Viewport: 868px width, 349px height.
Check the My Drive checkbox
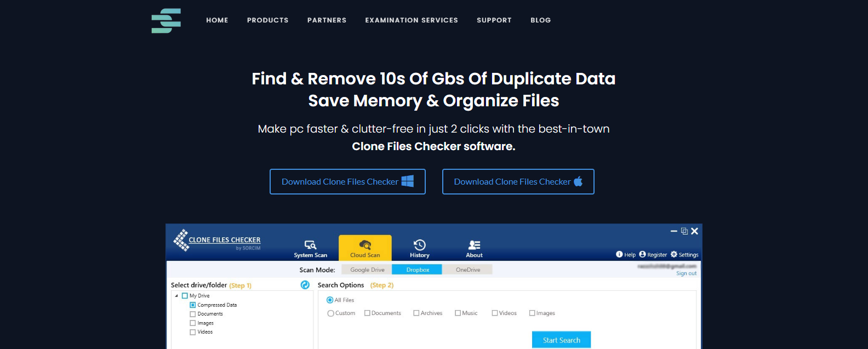(x=185, y=296)
